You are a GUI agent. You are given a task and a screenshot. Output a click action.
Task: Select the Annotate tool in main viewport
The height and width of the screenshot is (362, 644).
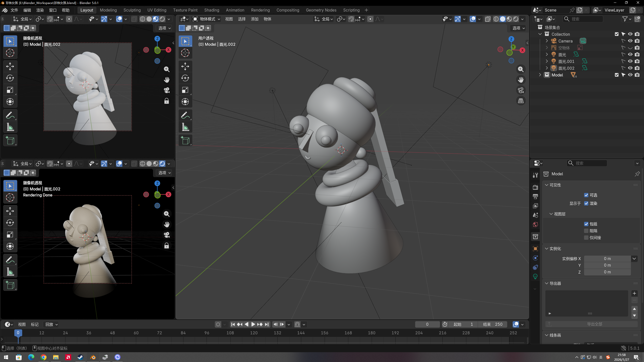coord(185,115)
